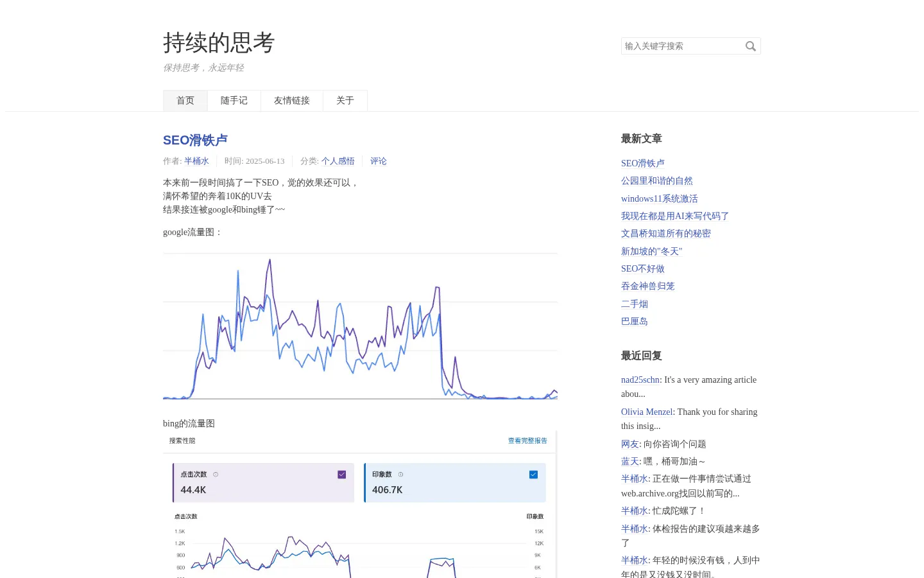Open recent post 文昌桥知道所有的秘密
924x578 pixels.
click(666, 234)
